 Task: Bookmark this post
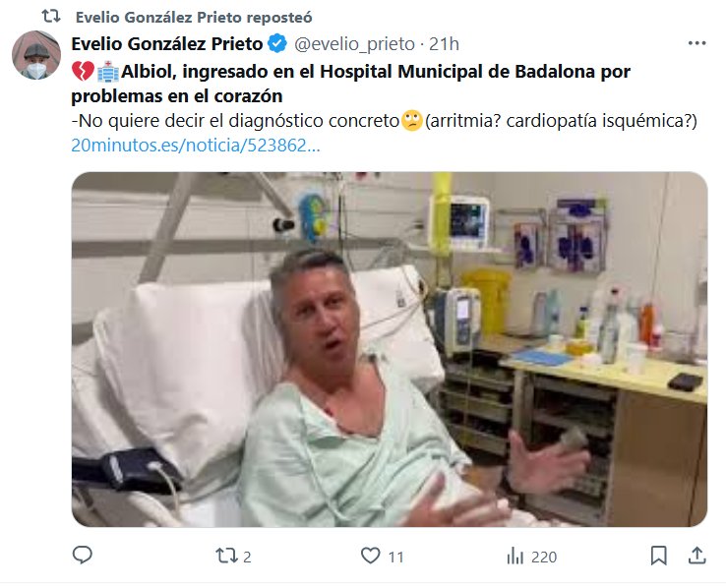pyautogui.click(x=658, y=556)
